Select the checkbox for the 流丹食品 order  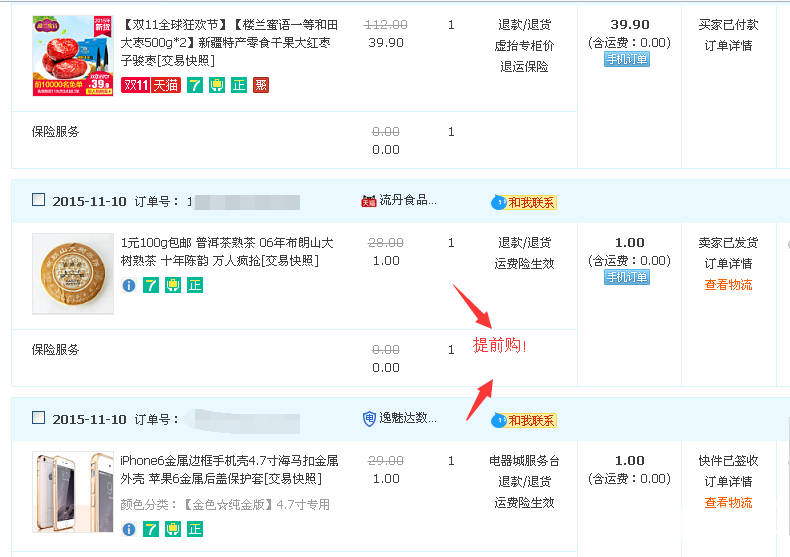38,200
